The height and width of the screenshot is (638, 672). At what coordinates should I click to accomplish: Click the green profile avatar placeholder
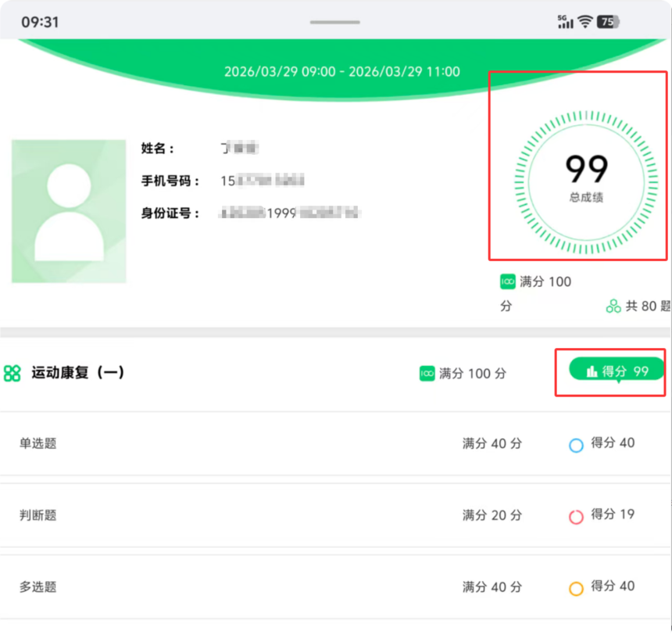[x=69, y=211]
